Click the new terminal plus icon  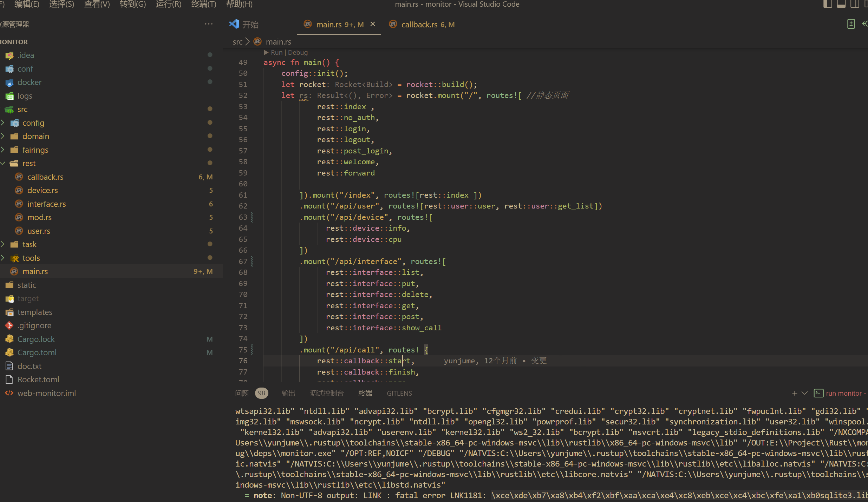pyautogui.click(x=795, y=393)
